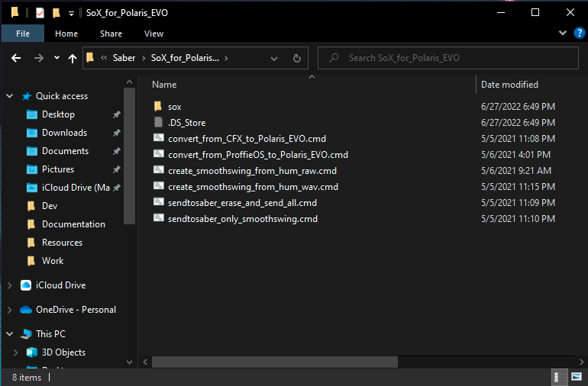Click the OneDrive cloud icon in sidebar

(x=25, y=310)
